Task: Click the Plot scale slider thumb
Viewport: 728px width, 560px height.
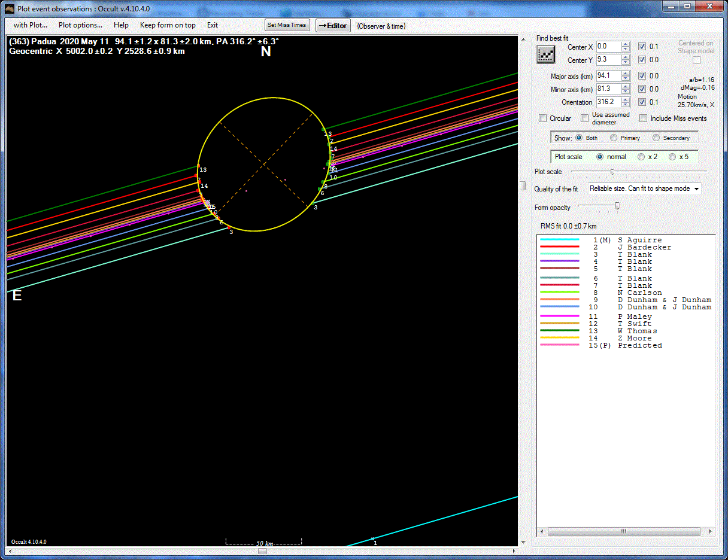Action: [x=612, y=172]
